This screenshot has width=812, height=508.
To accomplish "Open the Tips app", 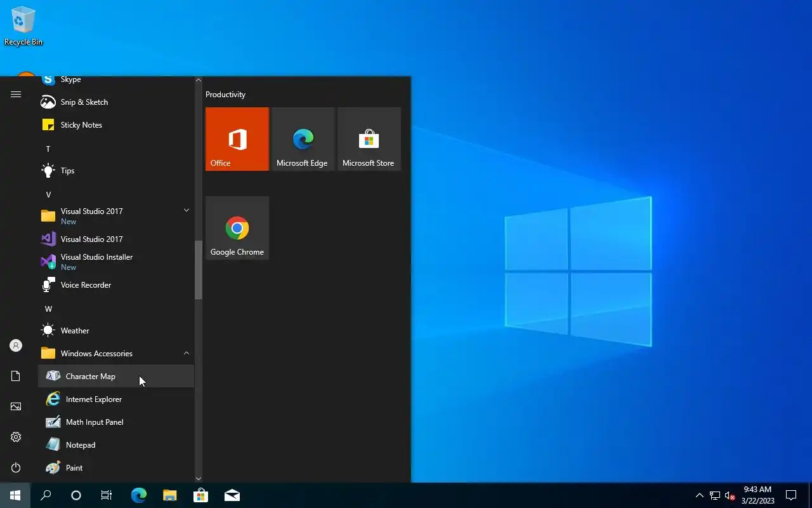I will tap(116, 170).
